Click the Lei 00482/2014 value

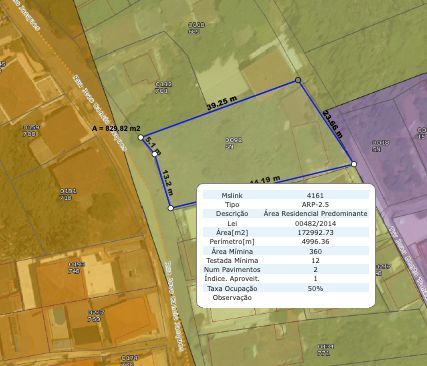(315, 223)
